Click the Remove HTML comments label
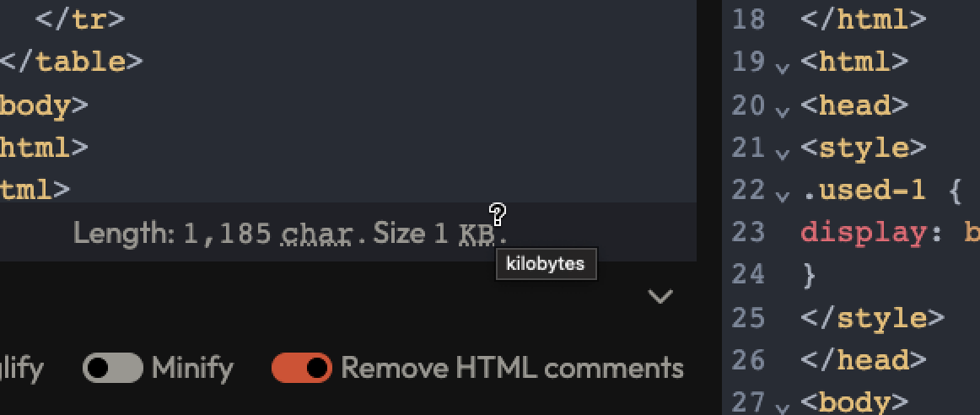 click(x=512, y=368)
